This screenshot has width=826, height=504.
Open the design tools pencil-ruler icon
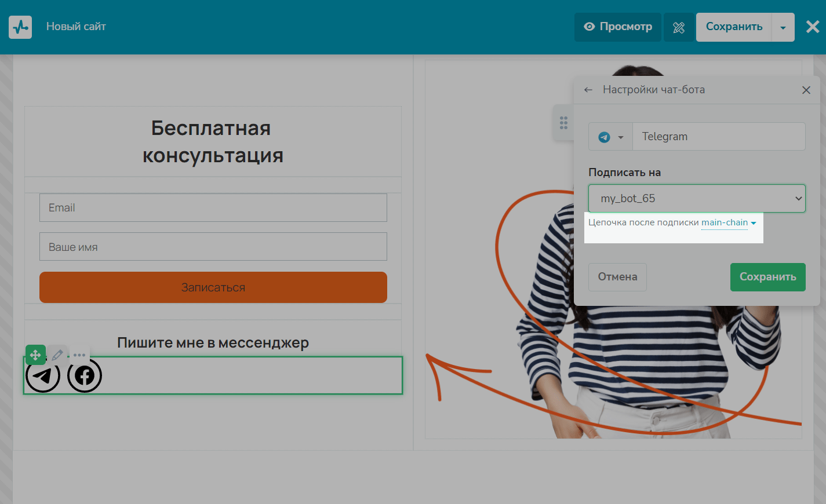coord(679,27)
